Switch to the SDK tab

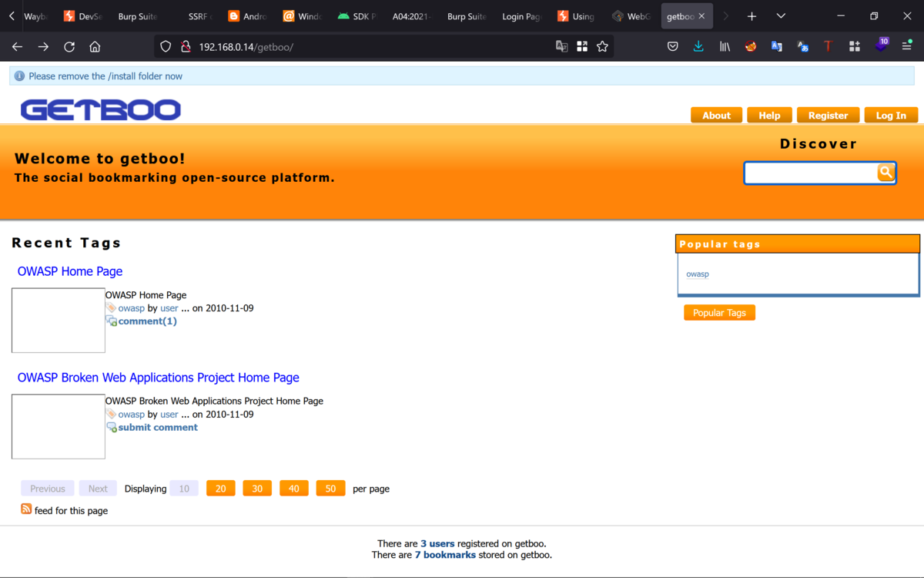point(357,16)
